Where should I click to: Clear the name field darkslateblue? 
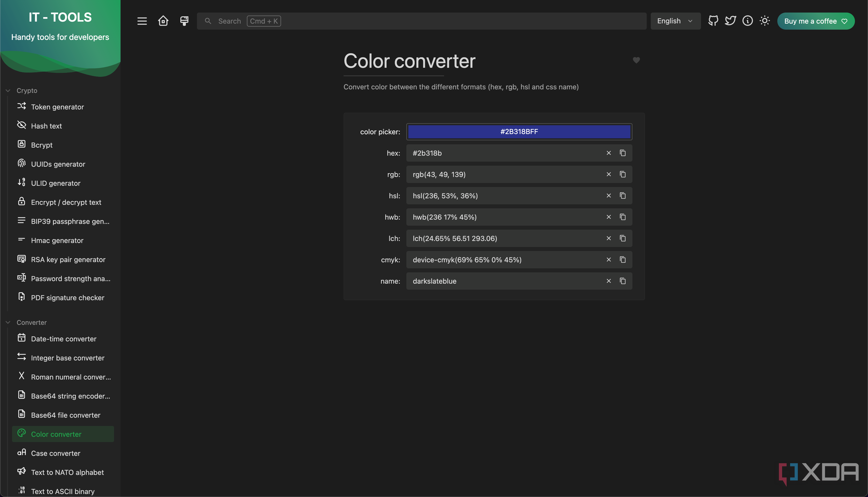pos(609,281)
